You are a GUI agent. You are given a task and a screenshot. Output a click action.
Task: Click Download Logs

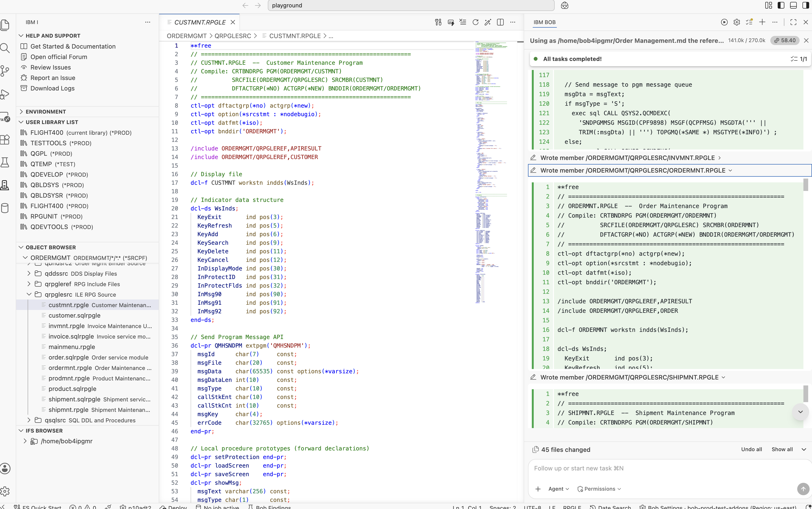pyautogui.click(x=52, y=88)
